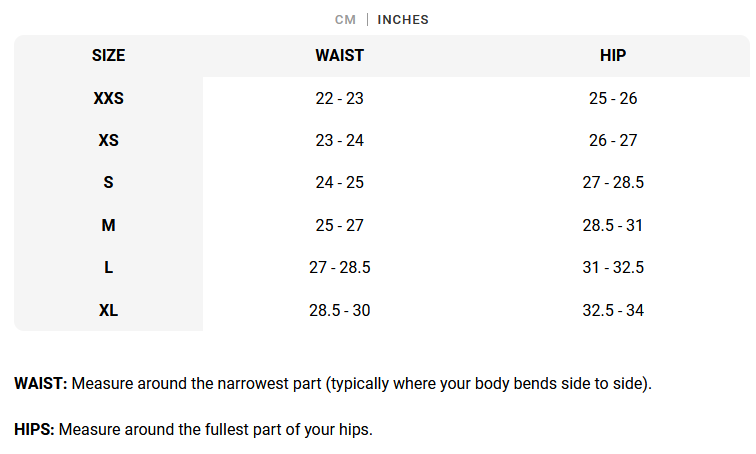
Task: Click the XXS waist value 22 - 23
Action: point(339,99)
